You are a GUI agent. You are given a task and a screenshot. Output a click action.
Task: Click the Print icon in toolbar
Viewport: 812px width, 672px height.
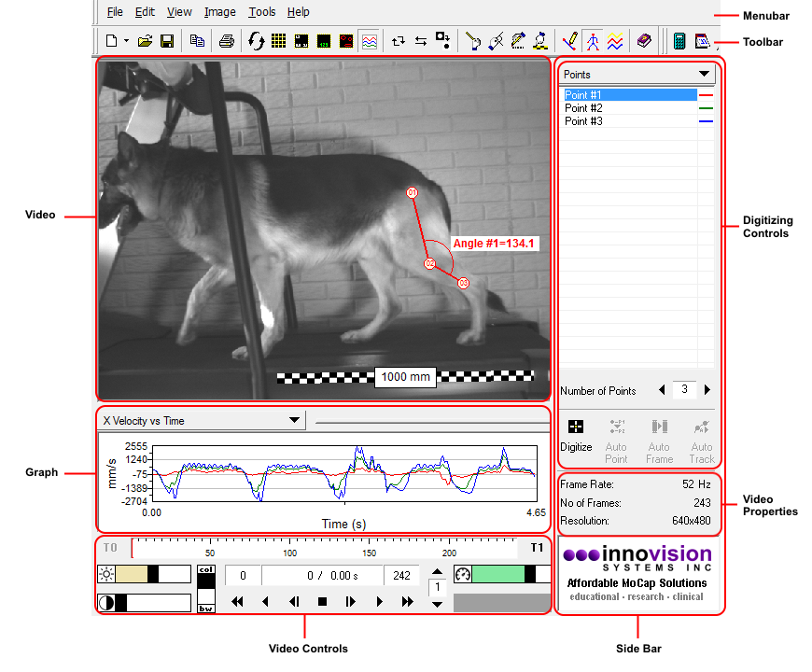(226, 41)
